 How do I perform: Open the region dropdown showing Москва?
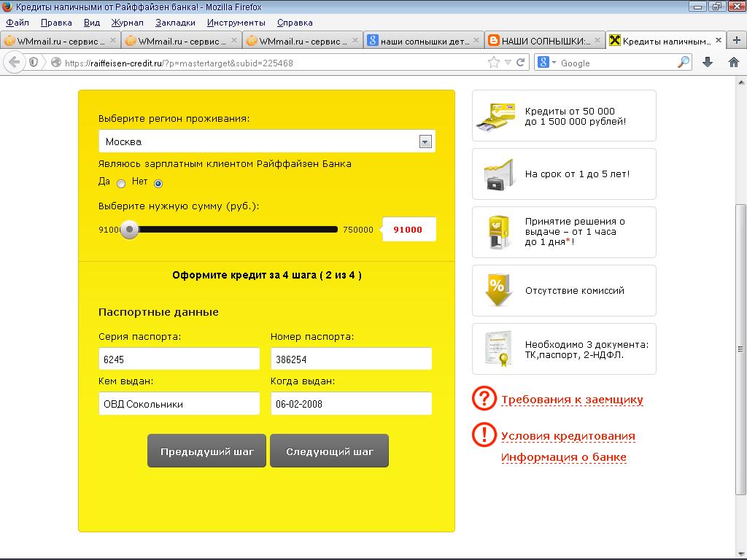[x=267, y=141]
